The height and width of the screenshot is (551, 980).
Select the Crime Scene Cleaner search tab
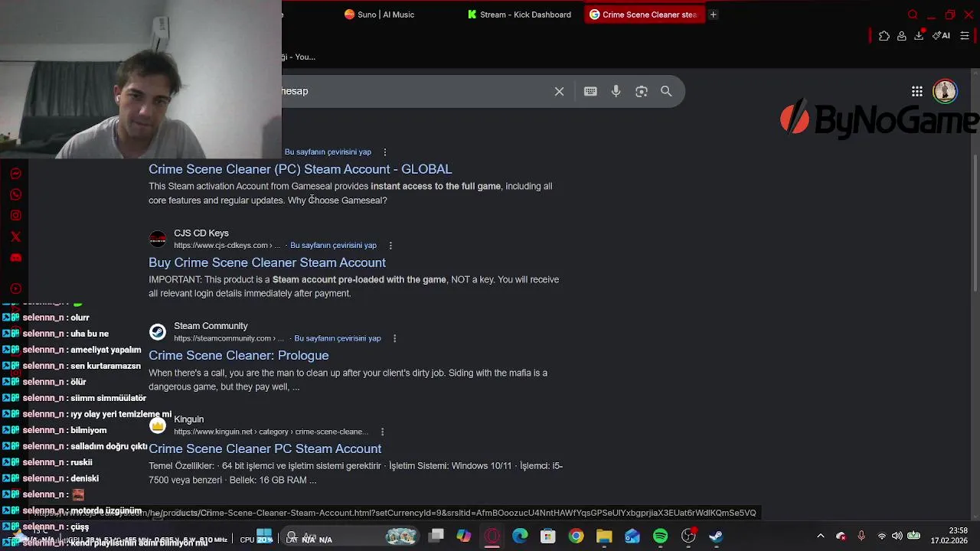tap(643, 15)
